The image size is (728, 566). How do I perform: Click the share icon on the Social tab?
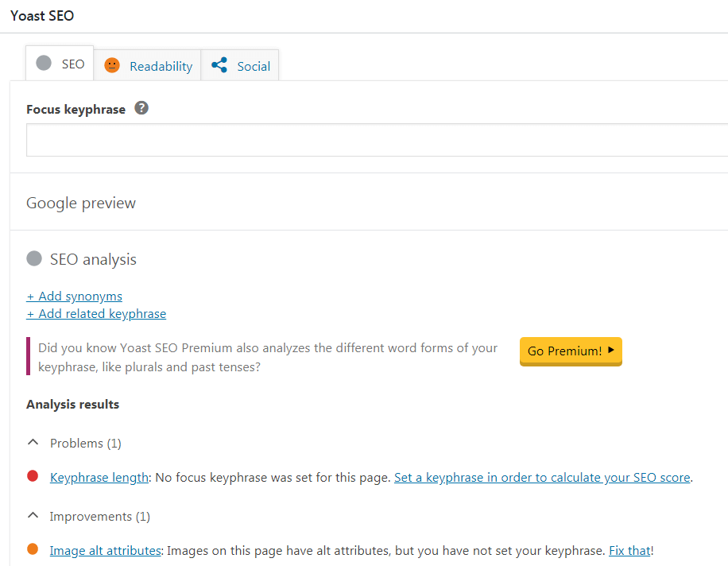pyautogui.click(x=218, y=65)
